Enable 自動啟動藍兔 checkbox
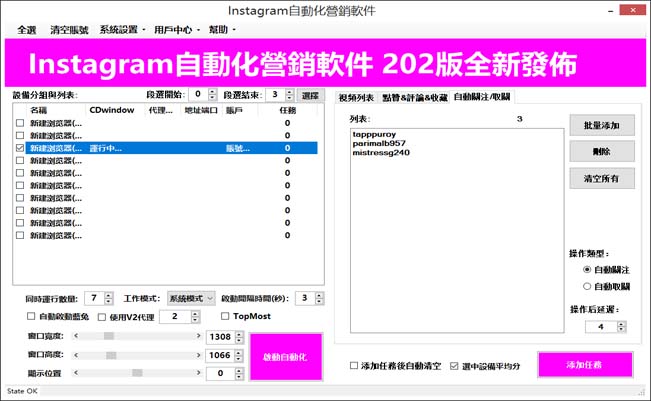Screen dimensions: 651x401 pyautogui.click(x=31, y=316)
